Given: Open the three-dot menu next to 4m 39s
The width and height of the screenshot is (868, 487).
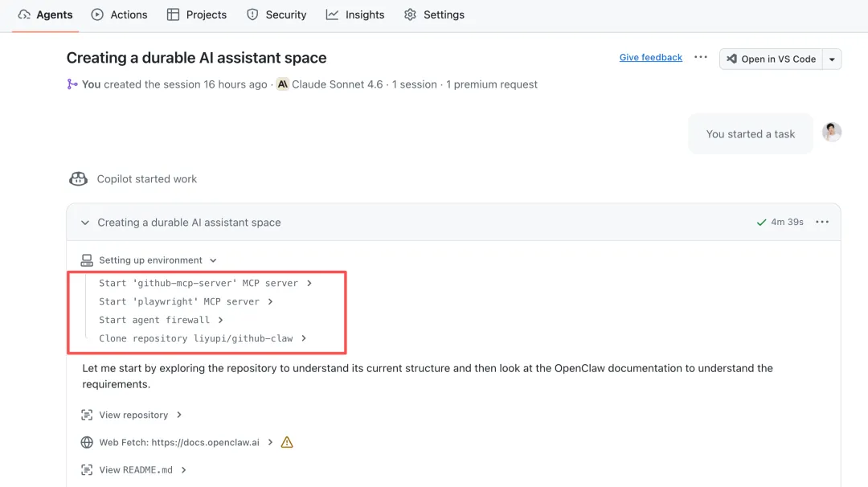Looking at the screenshot, I should point(821,223).
